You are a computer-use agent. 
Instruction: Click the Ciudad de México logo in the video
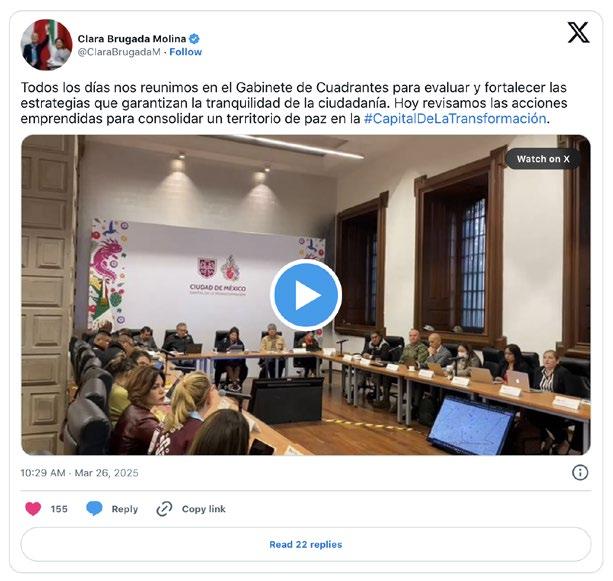pyautogui.click(x=218, y=276)
